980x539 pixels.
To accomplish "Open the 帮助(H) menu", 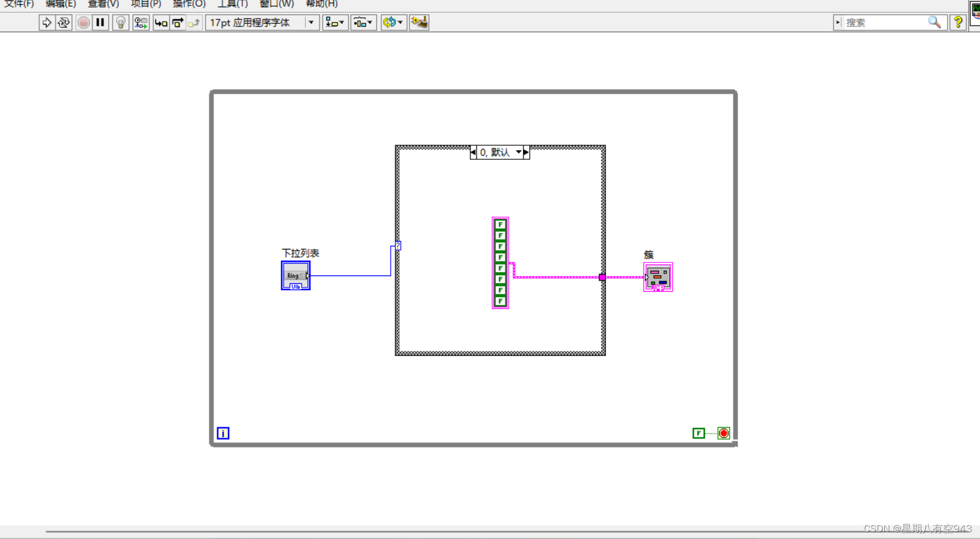I will click(x=321, y=4).
